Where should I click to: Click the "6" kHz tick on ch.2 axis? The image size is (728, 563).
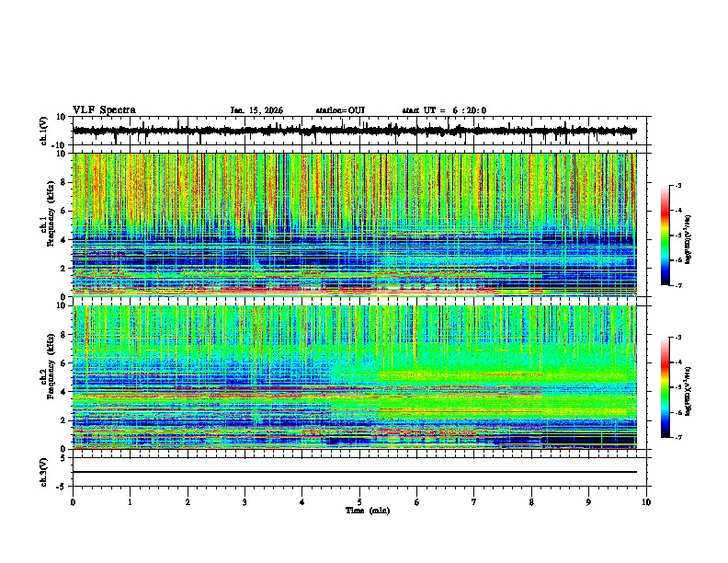64,362
